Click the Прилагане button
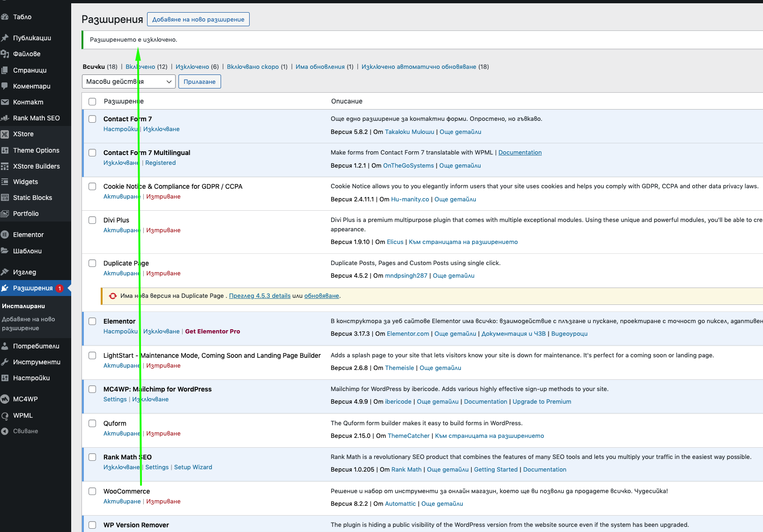This screenshot has width=763, height=532. 200,81
